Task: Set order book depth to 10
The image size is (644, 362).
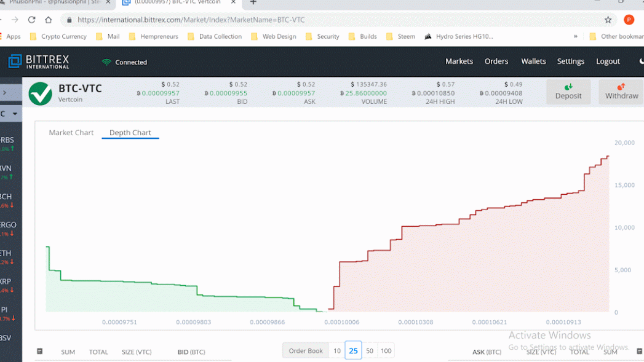Action: pos(337,351)
